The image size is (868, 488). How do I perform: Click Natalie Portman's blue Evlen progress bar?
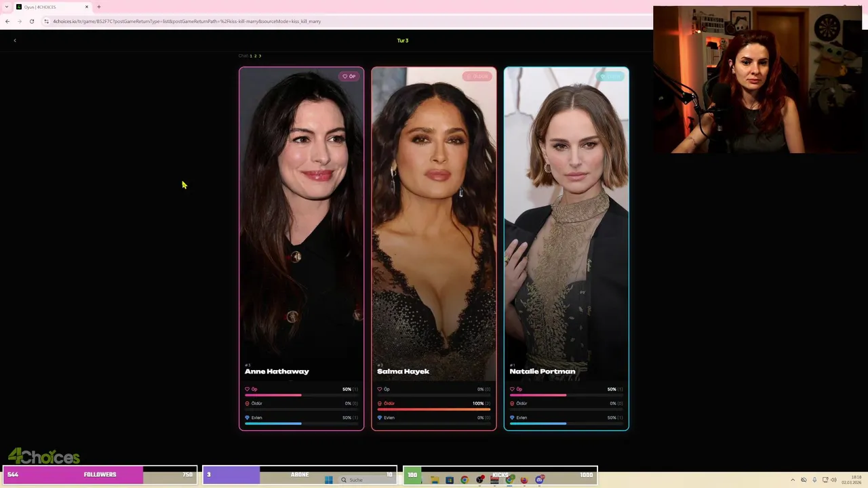pos(538,424)
